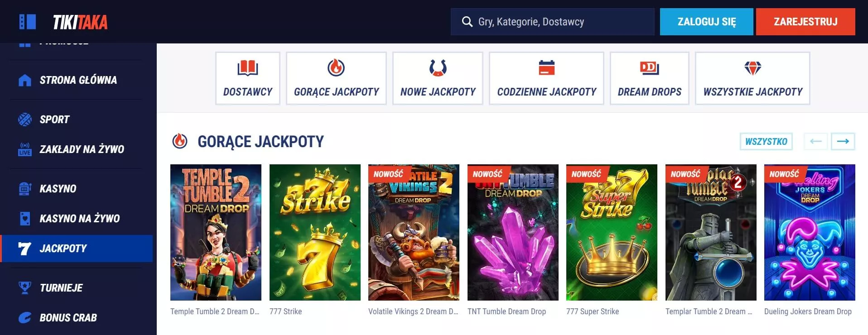This screenshot has height=335, width=868.
Task: Open Dostawcy providers book icon
Action: pyautogui.click(x=248, y=68)
